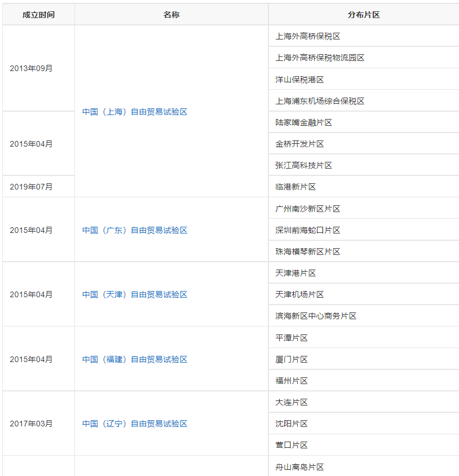
Task: Follow the 中国（福建）自由贸易试验区 link
Action: pyautogui.click(x=135, y=359)
